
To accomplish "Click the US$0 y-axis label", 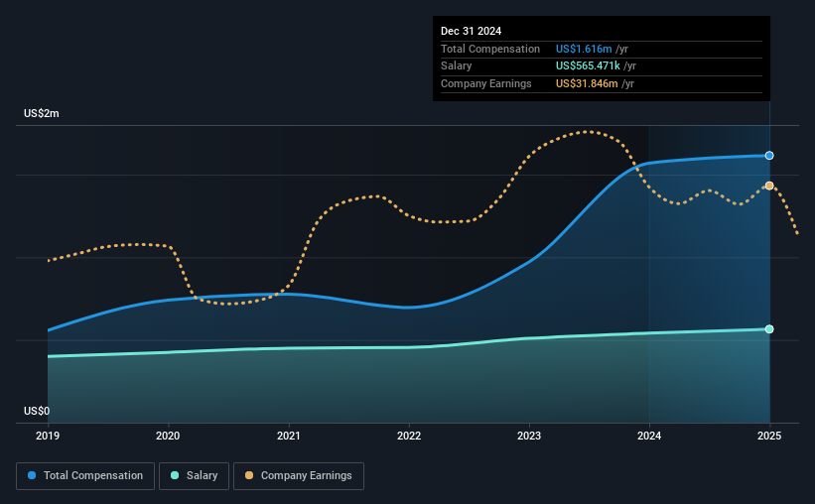I will tap(37, 411).
